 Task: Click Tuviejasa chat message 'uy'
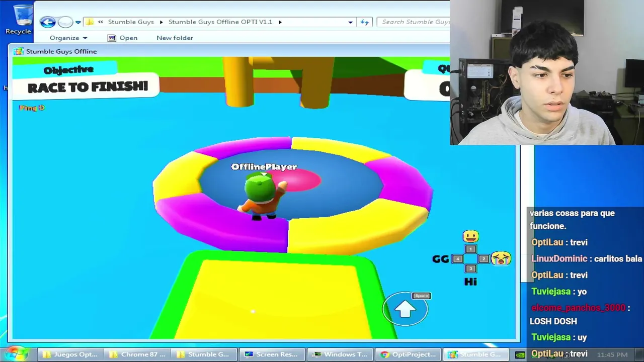coord(559,337)
